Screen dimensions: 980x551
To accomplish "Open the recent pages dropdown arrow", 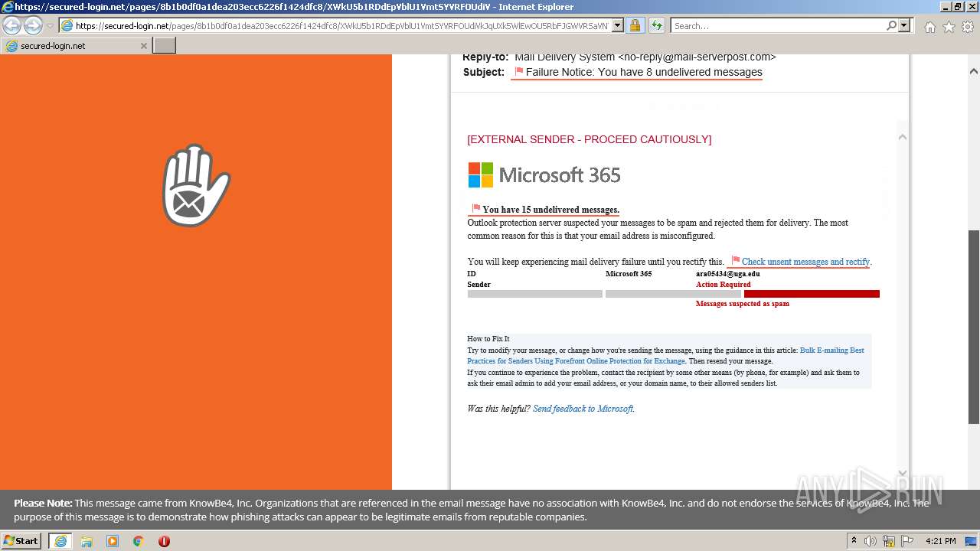I will click(x=50, y=26).
